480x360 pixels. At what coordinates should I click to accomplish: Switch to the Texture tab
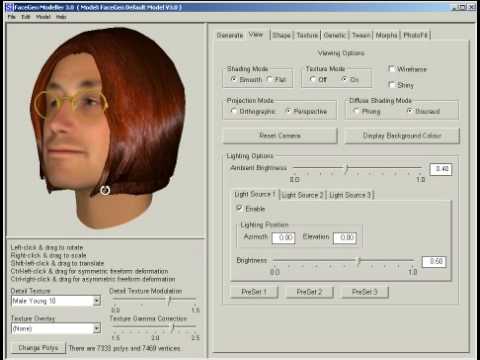point(307,35)
